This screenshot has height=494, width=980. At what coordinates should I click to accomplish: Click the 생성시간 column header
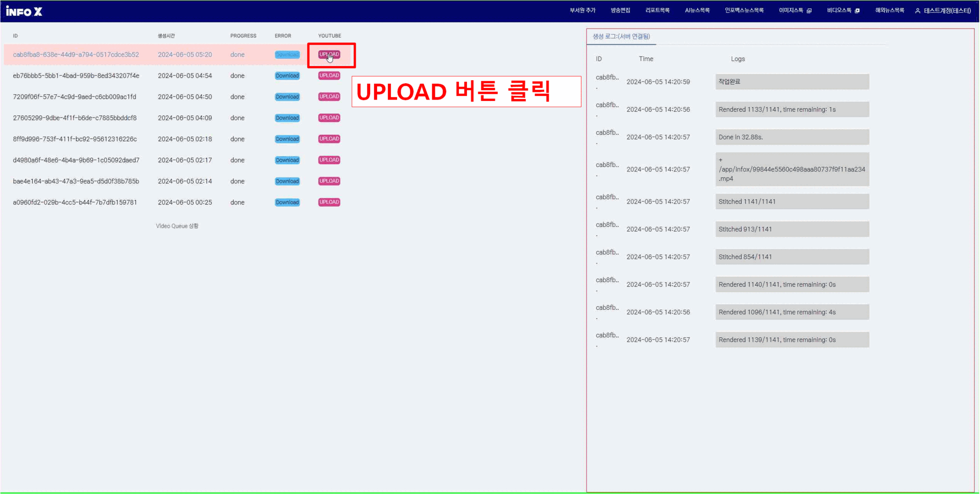coord(166,36)
